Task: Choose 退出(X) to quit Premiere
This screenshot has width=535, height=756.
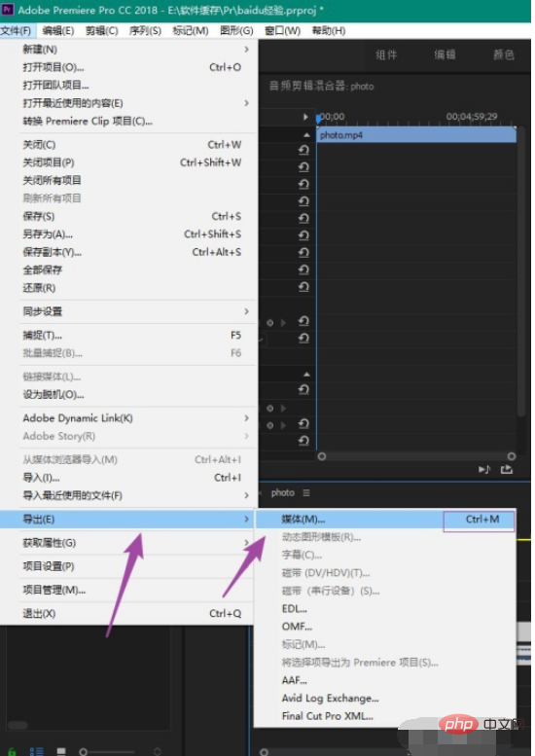Action: click(x=127, y=614)
